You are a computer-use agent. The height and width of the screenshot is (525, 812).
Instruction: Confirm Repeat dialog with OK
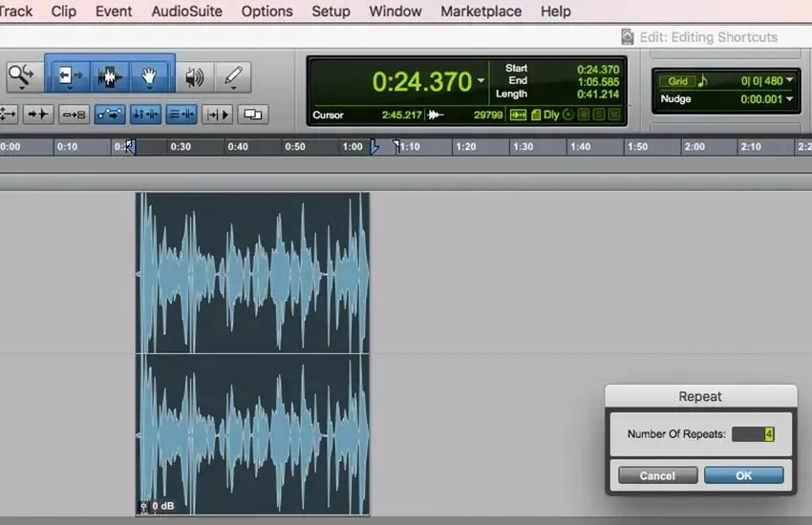pos(743,475)
